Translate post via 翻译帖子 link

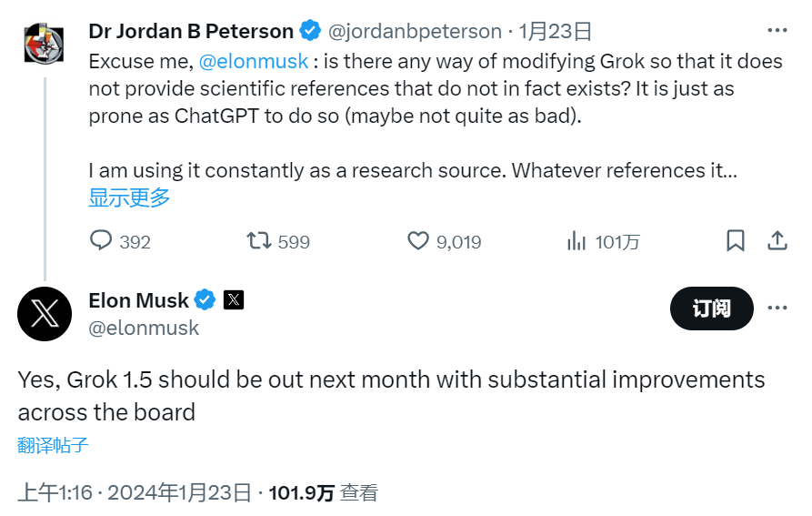click(x=53, y=445)
